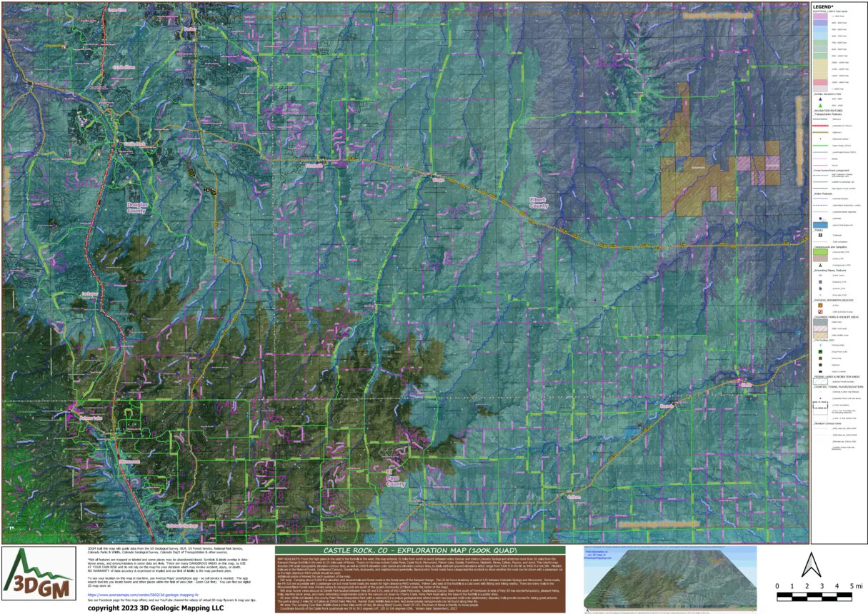Click the tan wildlife area swatch in legend

pyautogui.click(x=820, y=334)
